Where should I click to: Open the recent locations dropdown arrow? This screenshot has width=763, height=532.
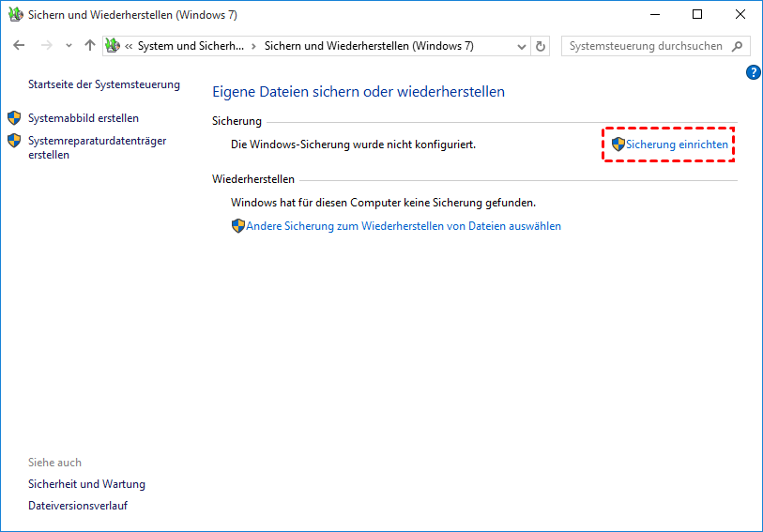coord(69,46)
